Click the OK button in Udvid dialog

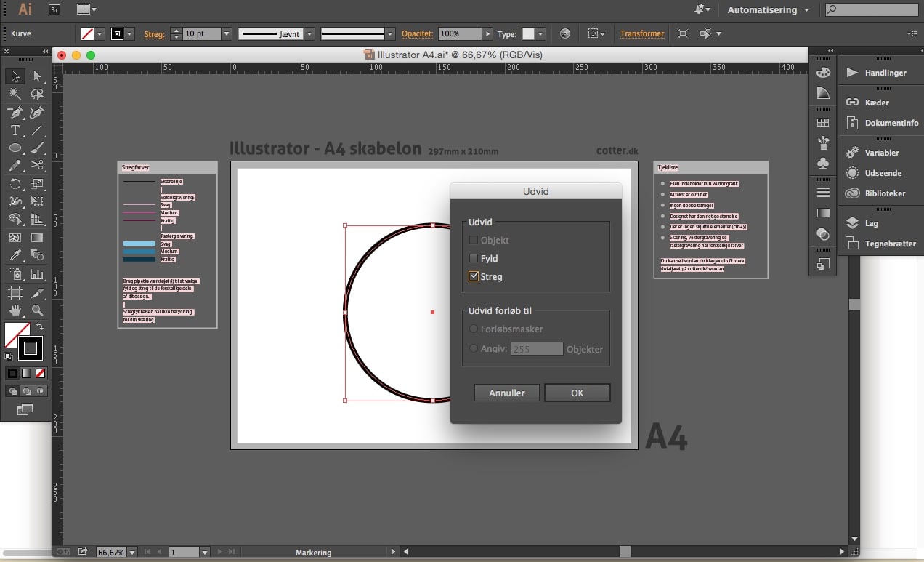(x=577, y=393)
